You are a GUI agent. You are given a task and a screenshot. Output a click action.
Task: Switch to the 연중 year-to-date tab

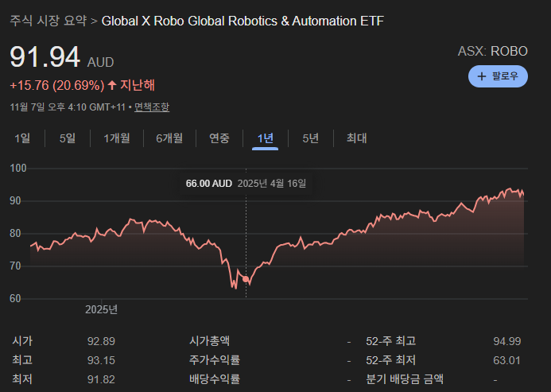(x=219, y=138)
